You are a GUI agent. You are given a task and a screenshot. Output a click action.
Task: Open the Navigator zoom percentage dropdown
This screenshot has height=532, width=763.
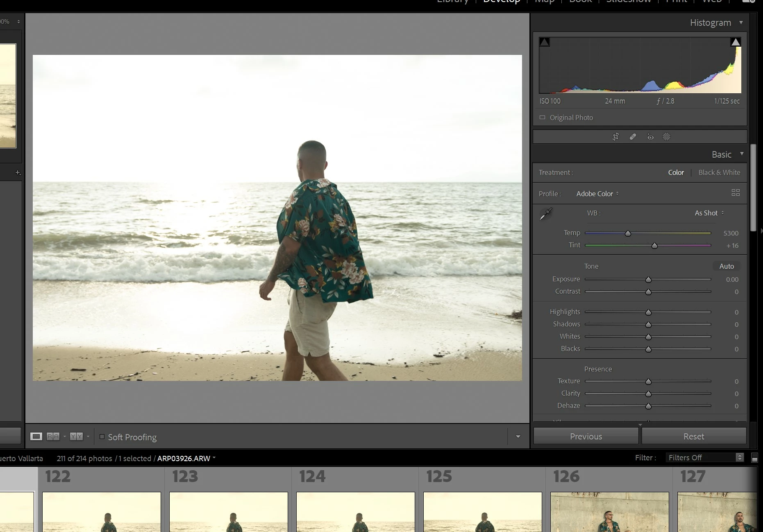tap(10, 22)
